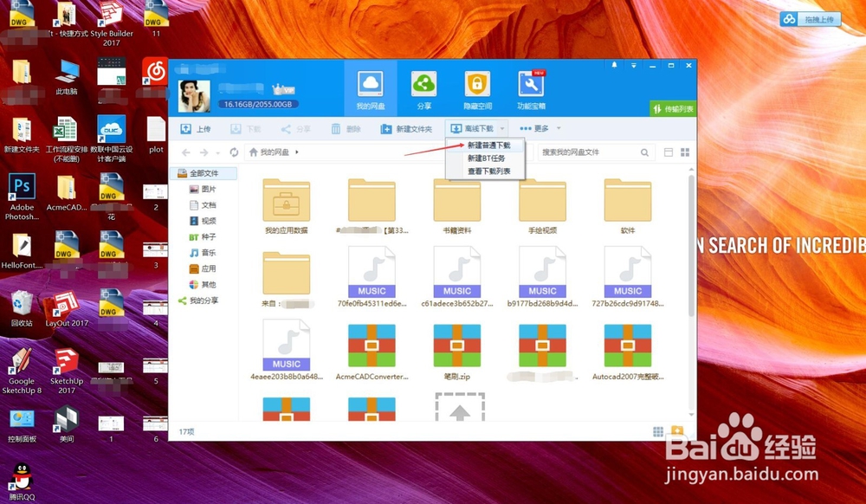Open the 我的网盘 tab
The width and height of the screenshot is (866, 504).
pyautogui.click(x=370, y=89)
